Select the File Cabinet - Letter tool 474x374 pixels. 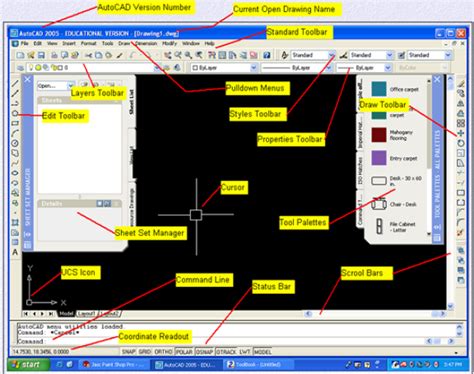coord(395,227)
